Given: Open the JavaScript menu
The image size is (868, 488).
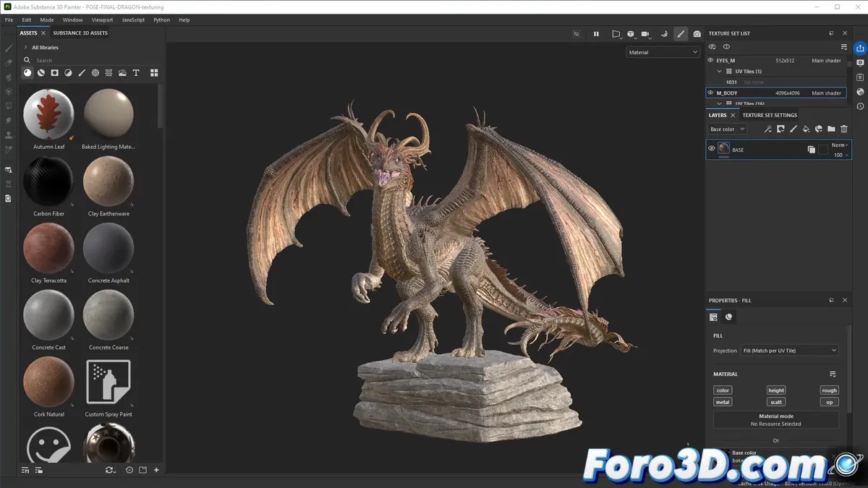Looking at the screenshot, I should pyautogui.click(x=132, y=20).
